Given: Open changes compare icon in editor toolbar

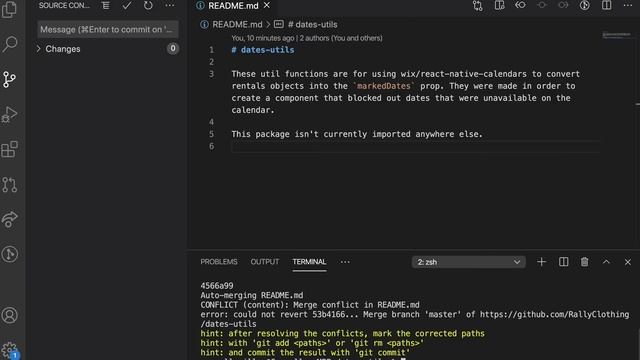Looking at the screenshot, I should pyautogui.click(x=478, y=5).
